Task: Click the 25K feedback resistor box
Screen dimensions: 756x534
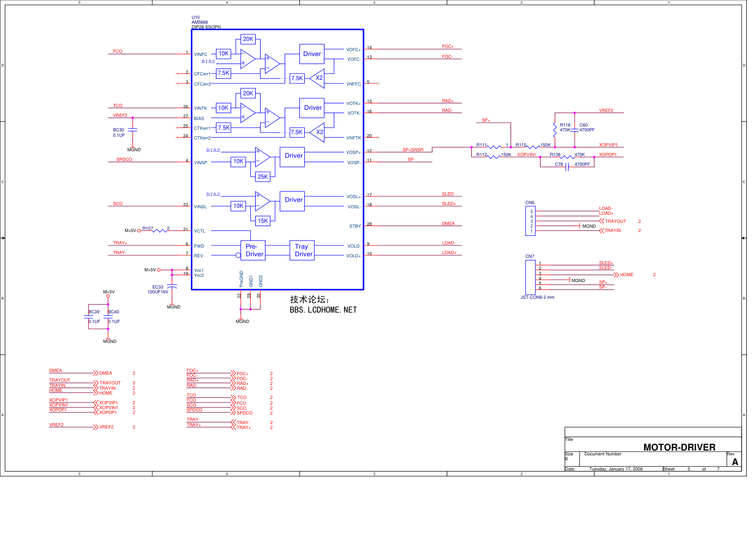Action: click(x=263, y=177)
